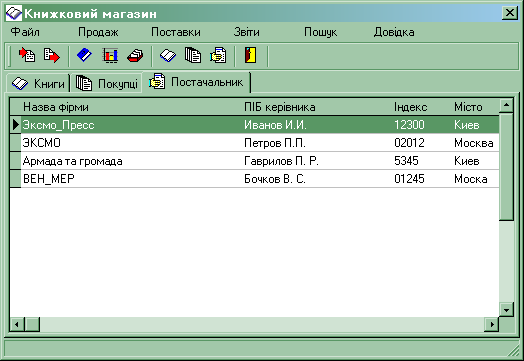Open the Файл menu
The image size is (524, 361).
[25, 32]
